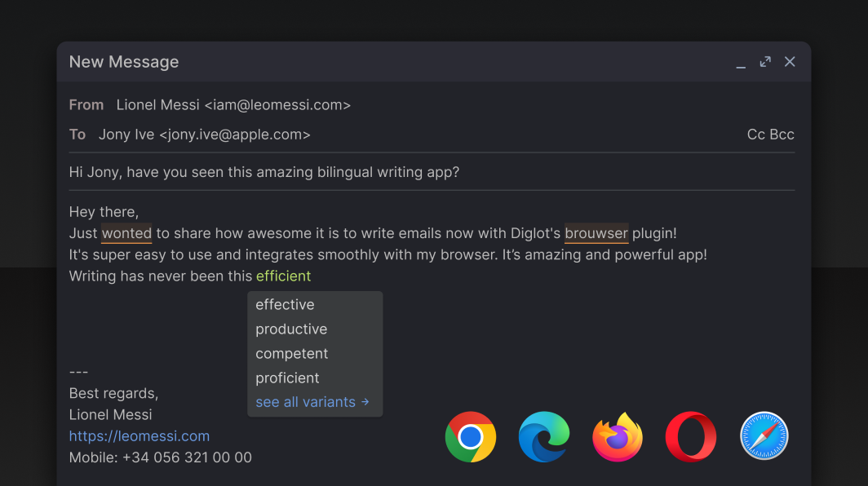Screen dimensions: 868x486
Task: Select the Microsoft Edge browser icon
Action: tap(544, 437)
